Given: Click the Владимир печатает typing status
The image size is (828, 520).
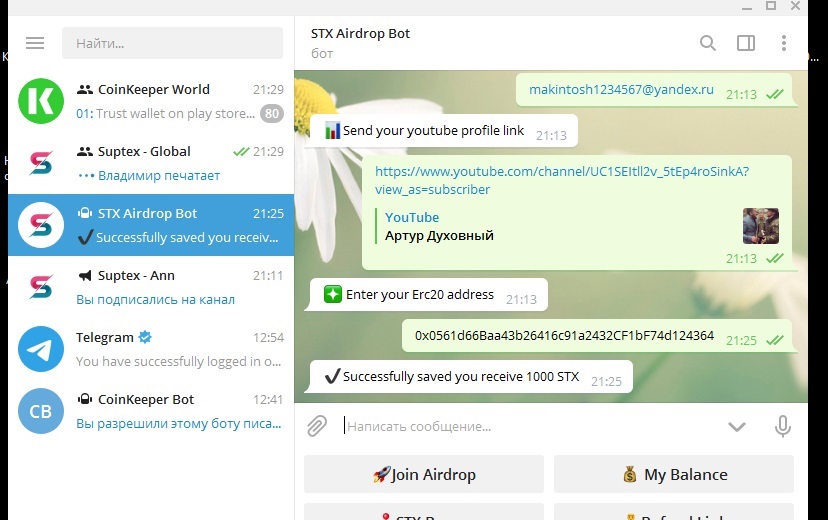Looking at the screenshot, I should pyautogui.click(x=159, y=175).
